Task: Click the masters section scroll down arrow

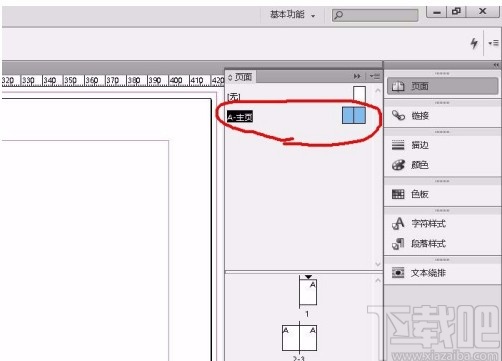Action: coord(378,264)
